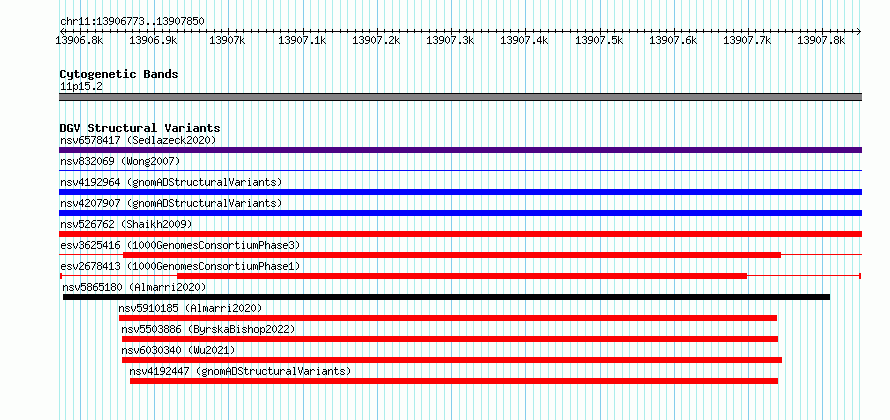
Task: Select the red nsv4192447 variant bar
Action: point(454,381)
